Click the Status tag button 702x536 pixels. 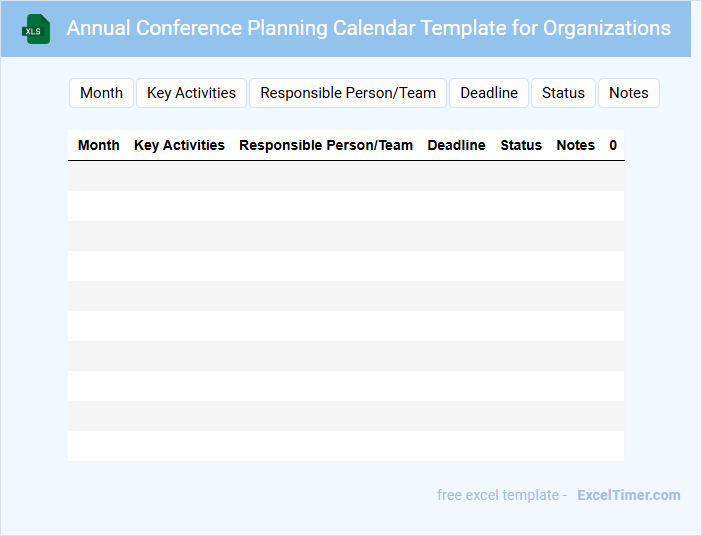tap(563, 93)
